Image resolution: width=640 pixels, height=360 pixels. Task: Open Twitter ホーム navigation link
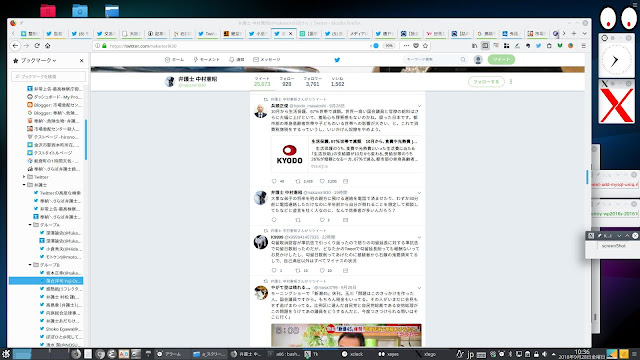174,60
